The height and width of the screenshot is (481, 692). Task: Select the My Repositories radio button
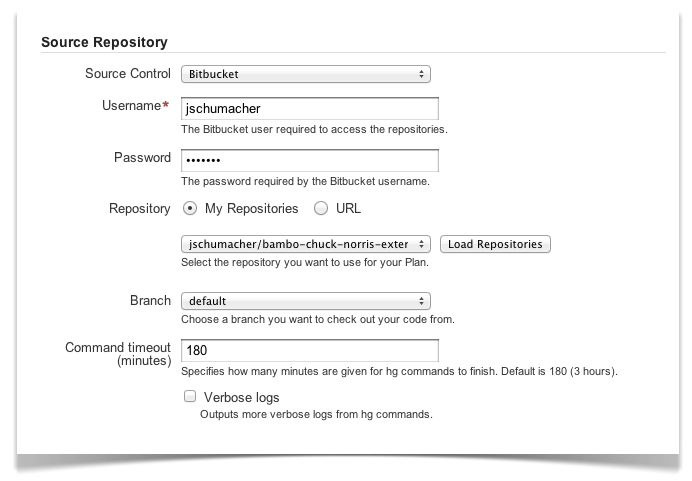coord(190,208)
